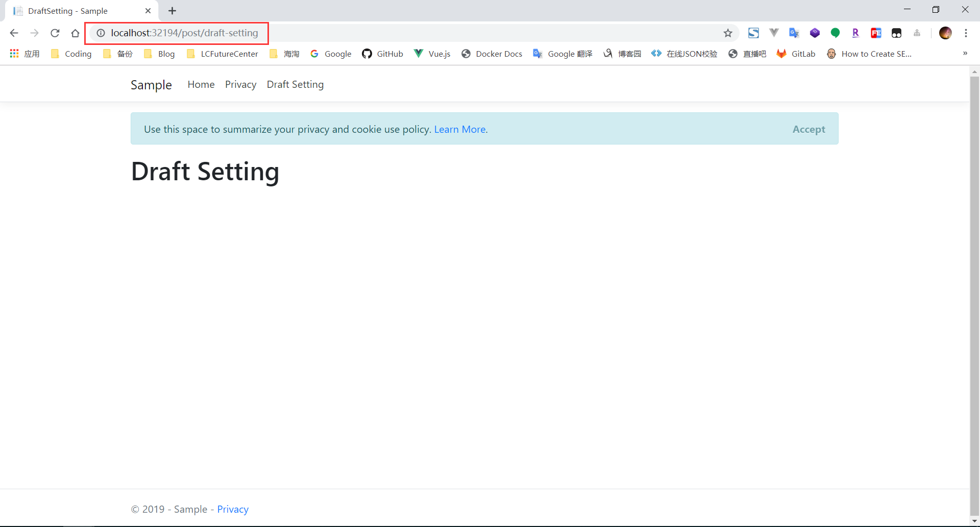Open the 直播吧 bookmark
980x527 pixels.
pyautogui.click(x=747, y=54)
